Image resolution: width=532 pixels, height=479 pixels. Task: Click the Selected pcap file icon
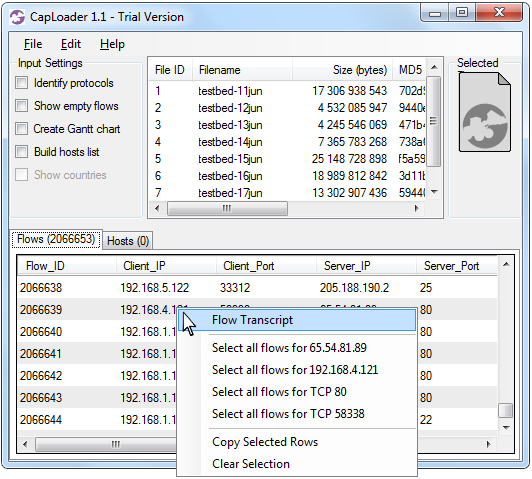pos(485,112)
